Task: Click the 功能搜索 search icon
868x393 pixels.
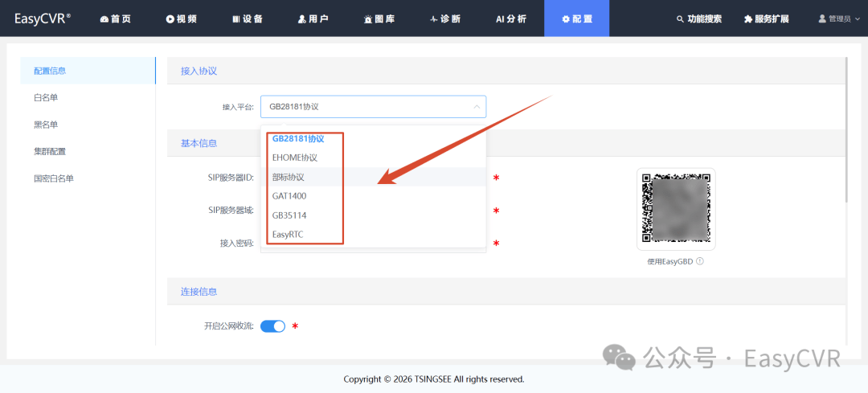Action: [681, 19]
